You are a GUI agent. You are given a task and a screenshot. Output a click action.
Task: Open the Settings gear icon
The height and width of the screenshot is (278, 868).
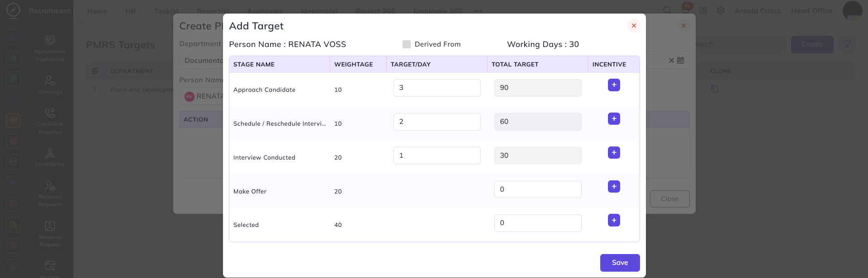[x=721, y=10]
